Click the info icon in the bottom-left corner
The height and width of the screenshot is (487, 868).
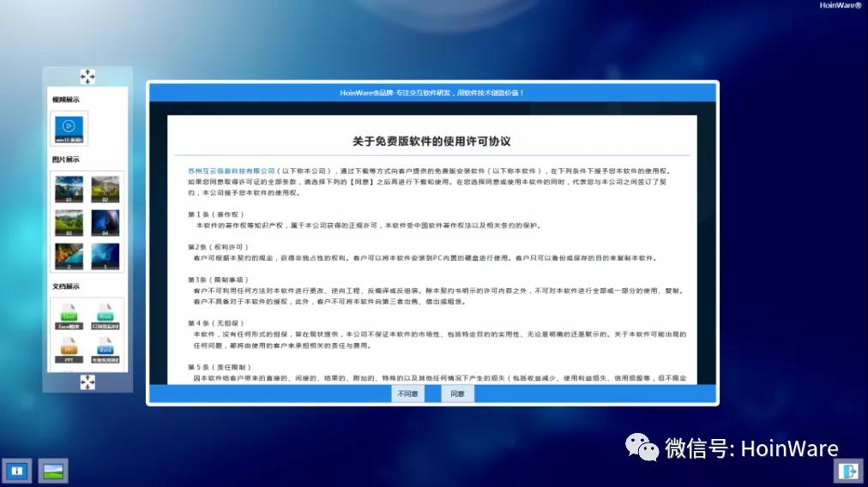pos(16,471)
